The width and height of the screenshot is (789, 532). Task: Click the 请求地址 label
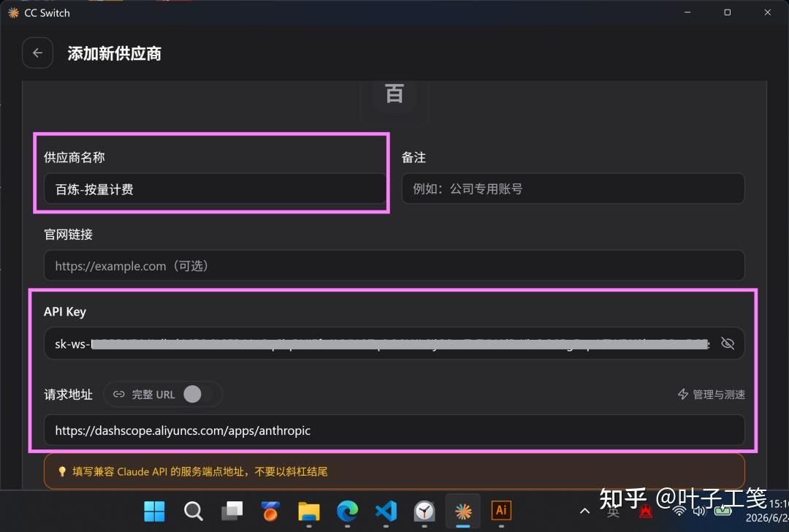68,394
